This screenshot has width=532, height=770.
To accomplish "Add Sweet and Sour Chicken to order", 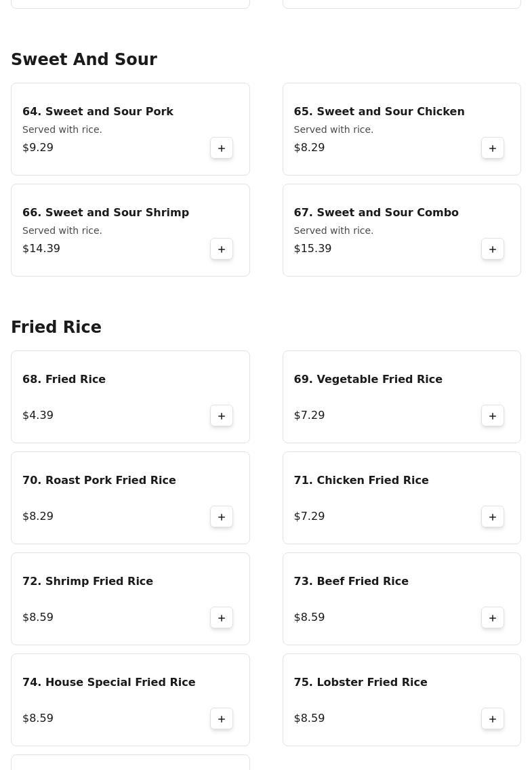I will [493, 148].
